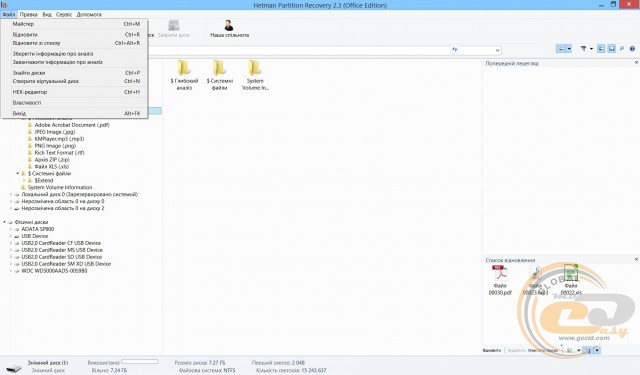Toggle the folder tree panel icon
This screenshot has width=640, height=375.
click(x=601, y=49)
